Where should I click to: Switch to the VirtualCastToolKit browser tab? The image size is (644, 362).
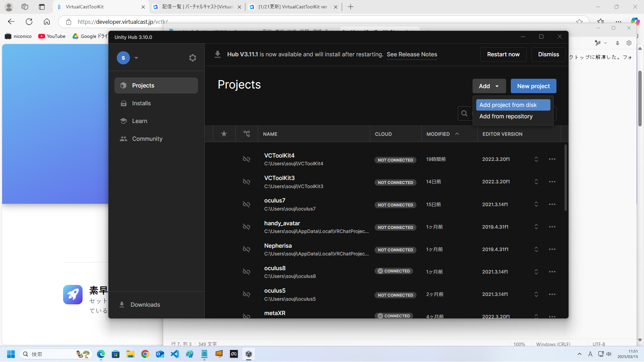click(101, 7)
